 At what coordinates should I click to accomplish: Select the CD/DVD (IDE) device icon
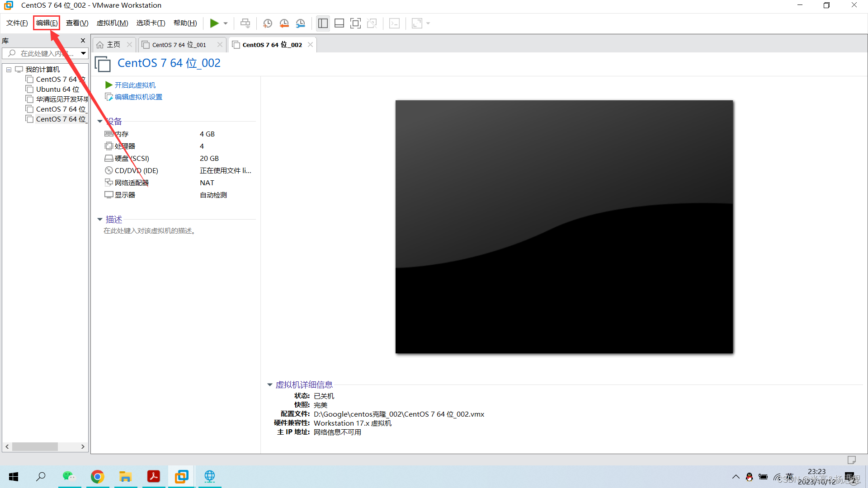(x=109, y=170)
